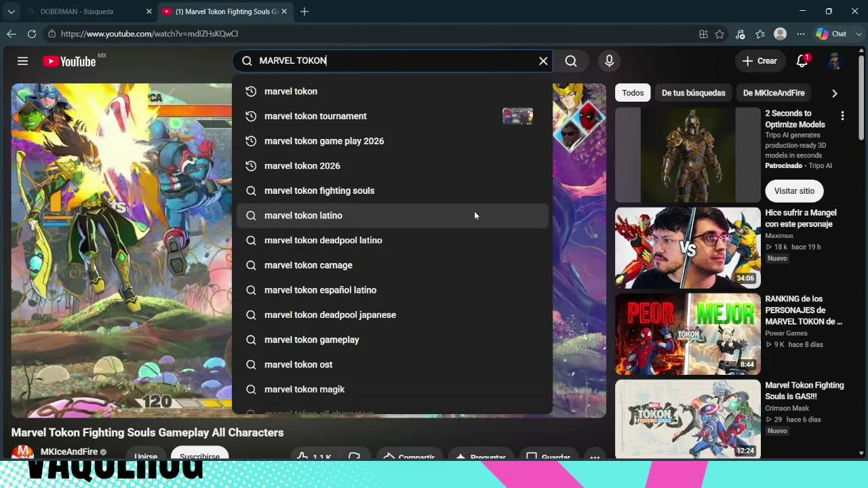Image resolution: width=868 pixels, height=488 pixels.
Task: Submit search with the magnifier button
Action: tap(571, 61)
